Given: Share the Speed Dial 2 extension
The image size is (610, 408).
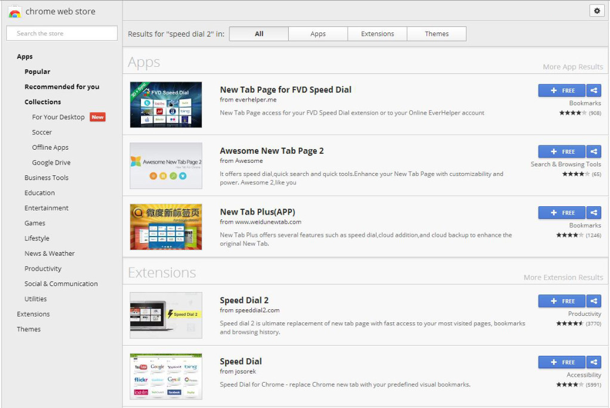Looking at the screenshot, I should (x=594, y=301).
